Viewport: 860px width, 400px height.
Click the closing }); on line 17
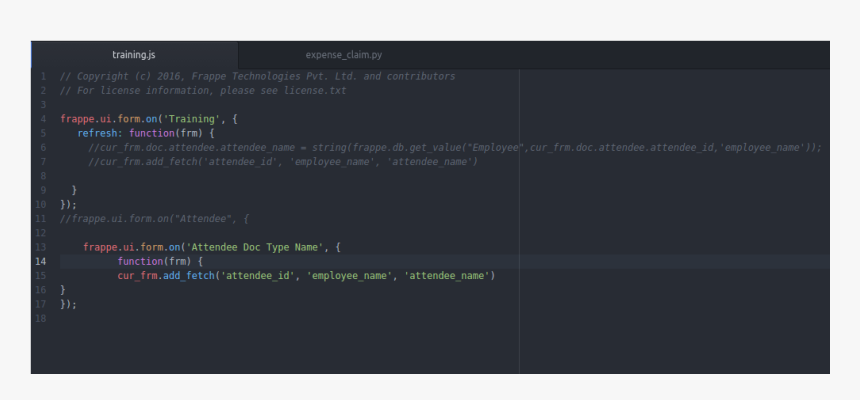[69, 304]
